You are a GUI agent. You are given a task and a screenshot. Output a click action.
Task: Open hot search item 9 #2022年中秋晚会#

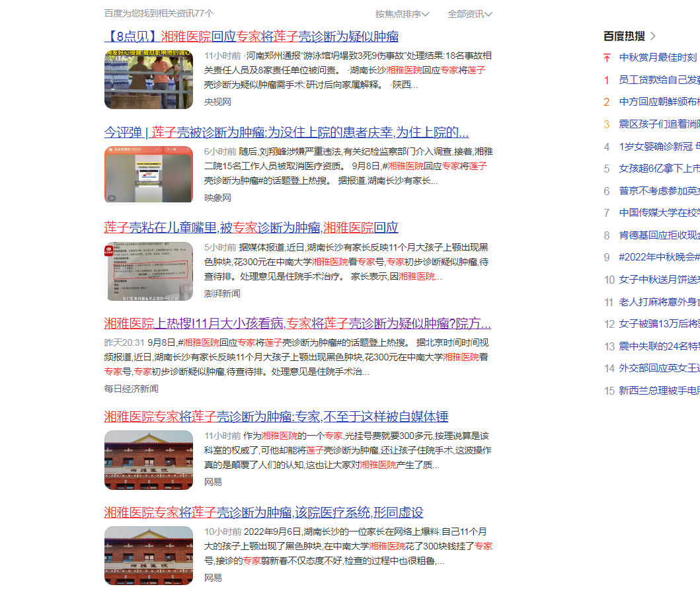point(659,257)
